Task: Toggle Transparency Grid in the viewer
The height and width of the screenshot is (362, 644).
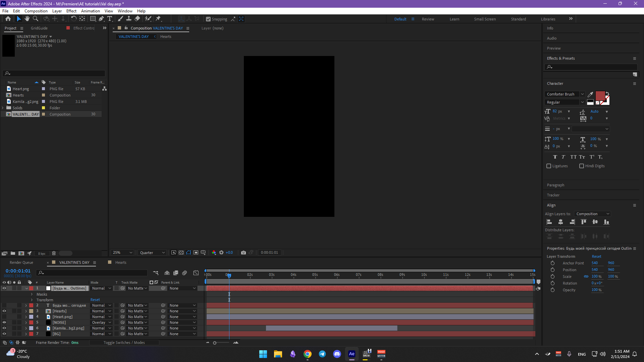Action: 181,252
